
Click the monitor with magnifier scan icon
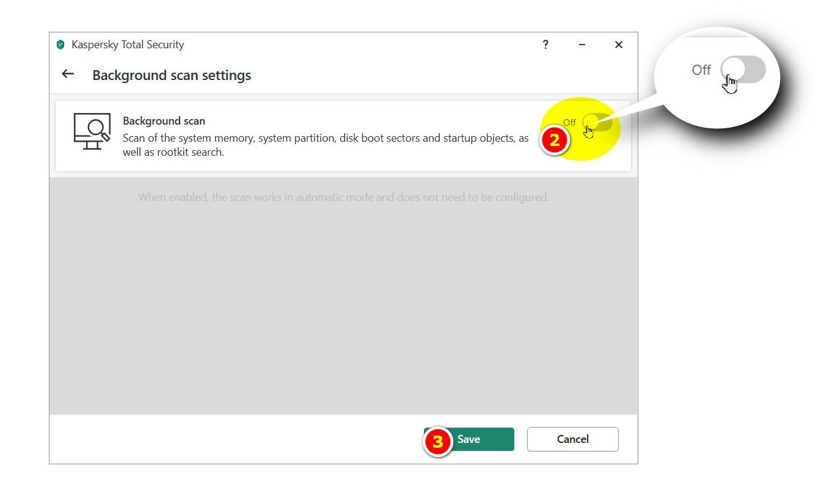92,131
